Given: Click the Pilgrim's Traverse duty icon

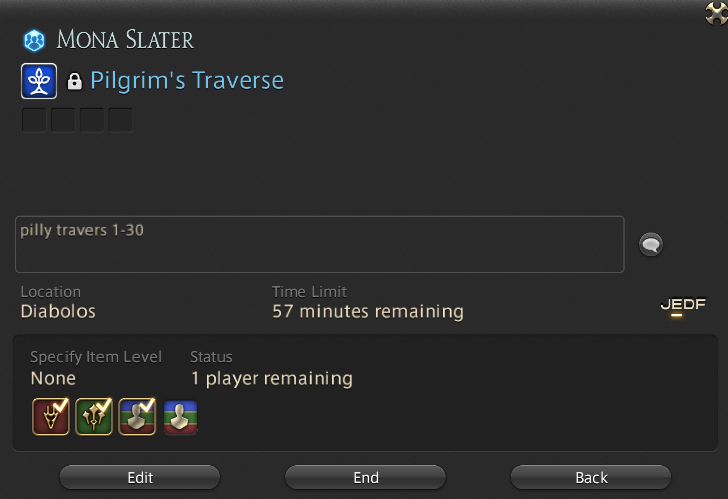Looking at the screenshot, I should [x=39, y=81].
